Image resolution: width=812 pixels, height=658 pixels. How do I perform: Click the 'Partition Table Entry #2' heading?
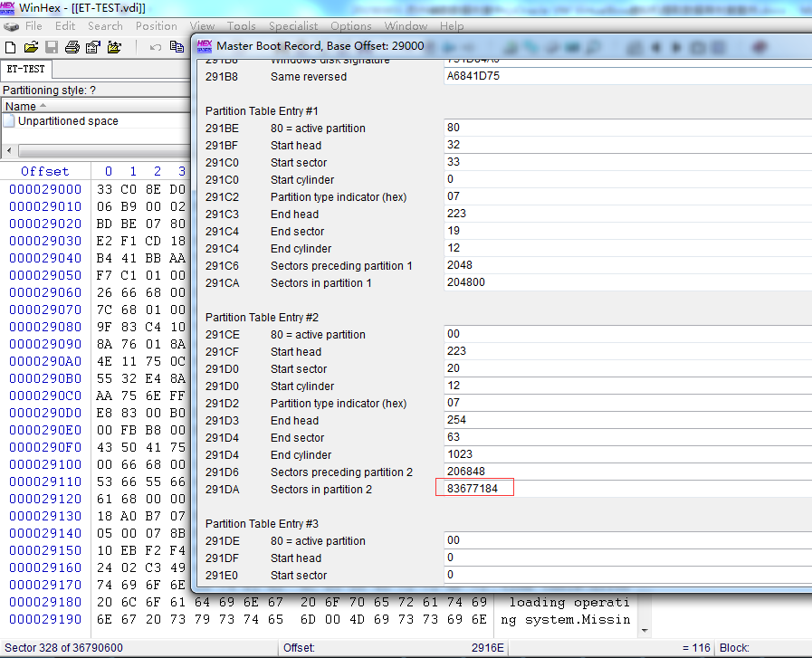pyautogui.click(x=262, y=318)
